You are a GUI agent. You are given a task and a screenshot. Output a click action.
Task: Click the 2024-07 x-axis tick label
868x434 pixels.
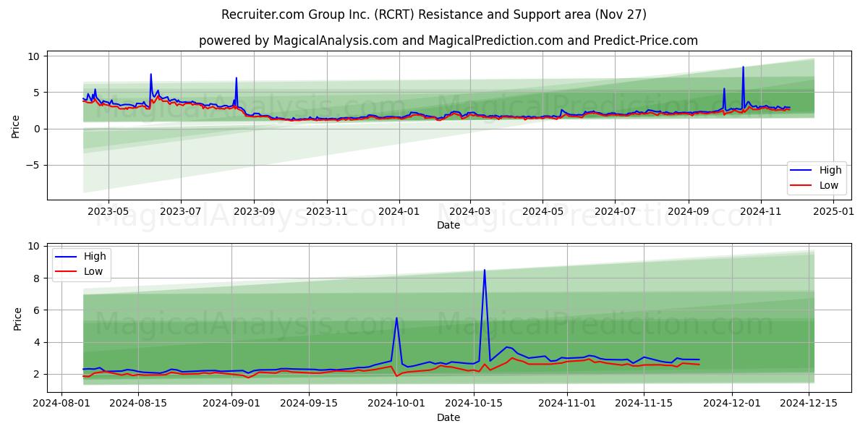pyautogui.click(x=615, y=212)
